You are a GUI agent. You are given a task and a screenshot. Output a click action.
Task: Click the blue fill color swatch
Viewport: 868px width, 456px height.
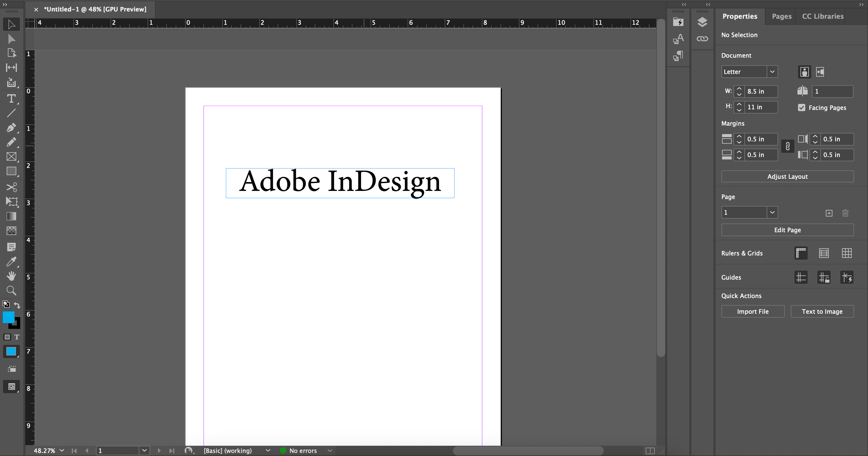[8, 317]
